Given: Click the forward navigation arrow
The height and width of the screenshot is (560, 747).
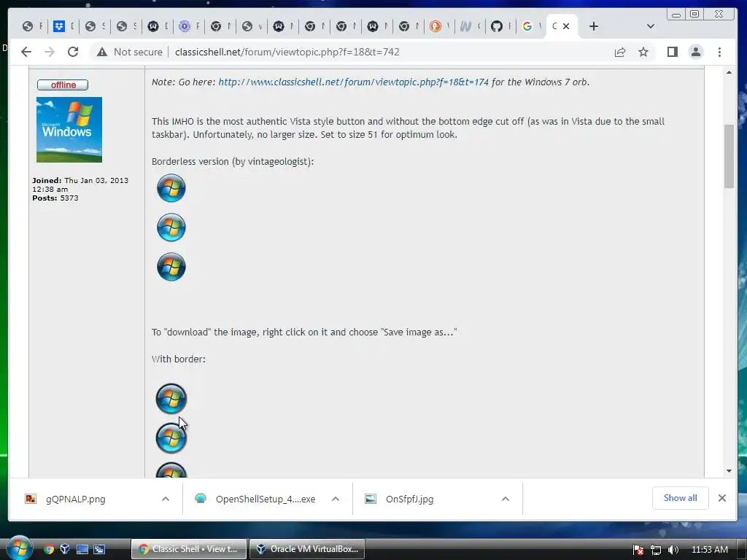Looking at the screenshot, I should tap(50, 52).
